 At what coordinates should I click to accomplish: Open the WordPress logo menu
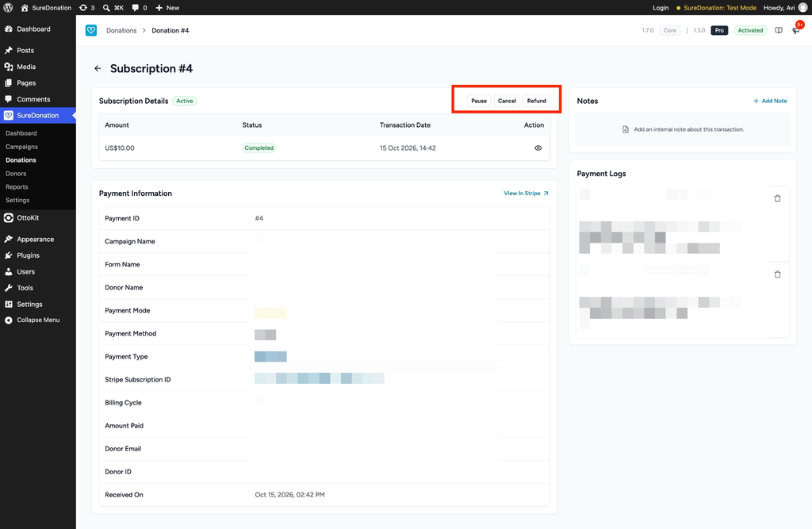point(8,8)
